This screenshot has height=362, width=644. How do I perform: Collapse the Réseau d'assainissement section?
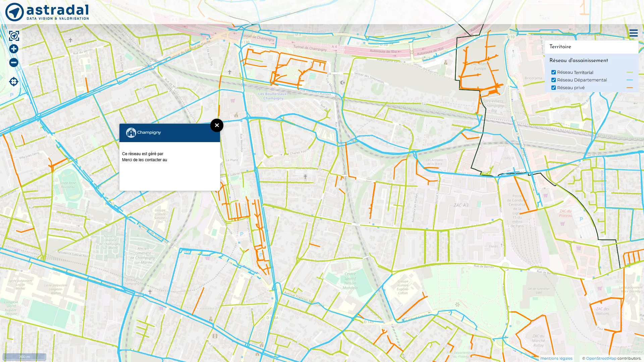(x=579, y=61)
